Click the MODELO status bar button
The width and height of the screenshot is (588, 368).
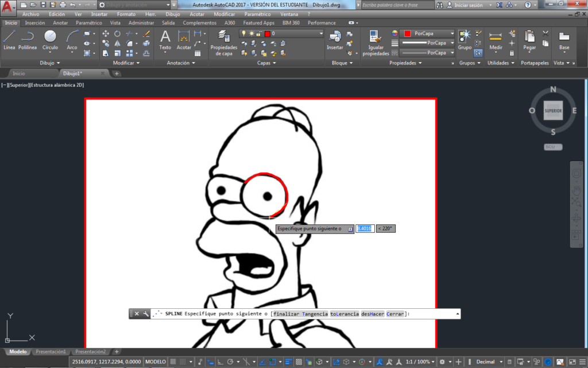pyautogui.click(x=155, y=362)
